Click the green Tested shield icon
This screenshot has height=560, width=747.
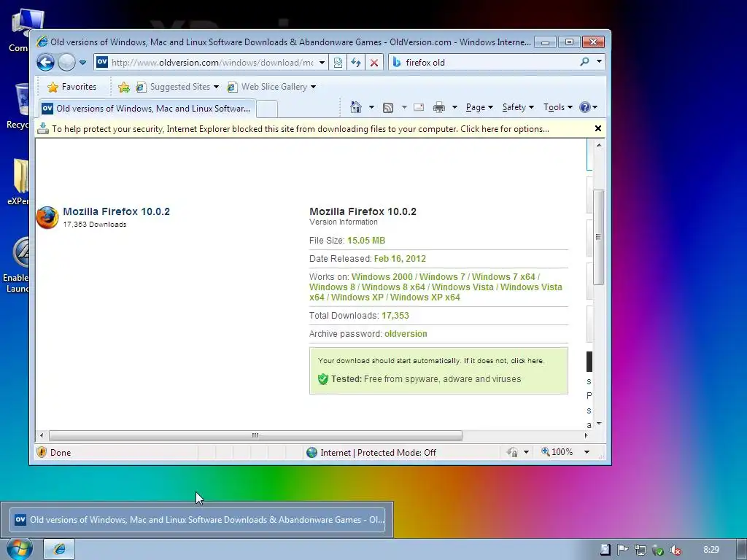coord(323,379)
